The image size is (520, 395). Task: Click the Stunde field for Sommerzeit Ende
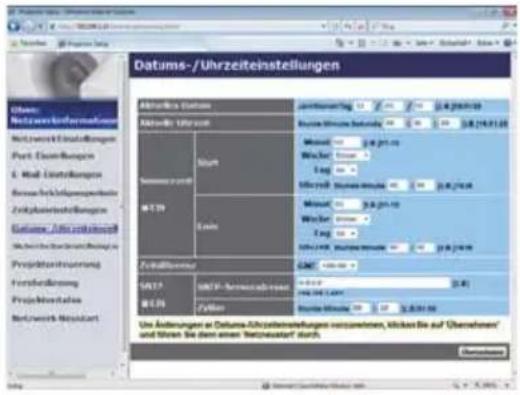398,248
